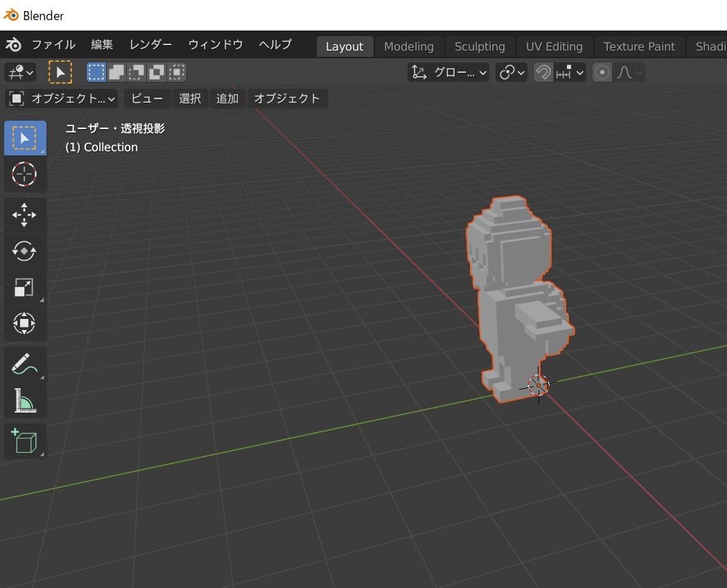Activate the Measure tool
Viewport: 727px width, 588px height.
coord(25,400)
